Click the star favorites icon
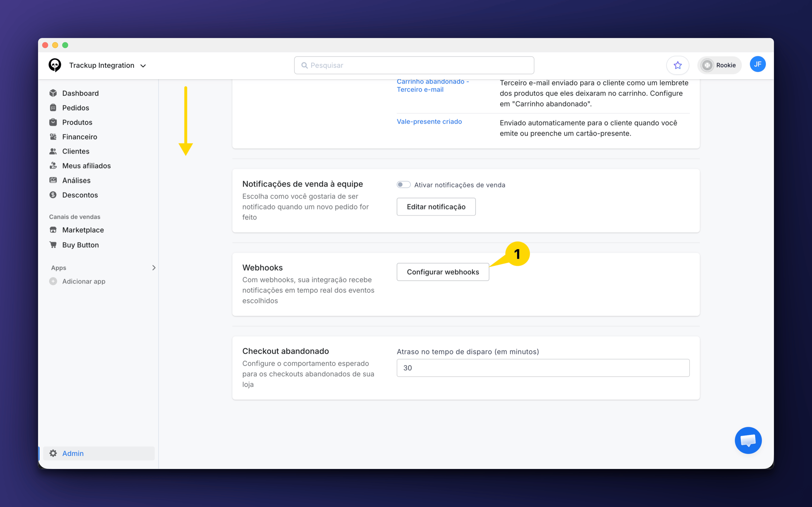Viewport: 812px width, 507px height. (677, 65)
